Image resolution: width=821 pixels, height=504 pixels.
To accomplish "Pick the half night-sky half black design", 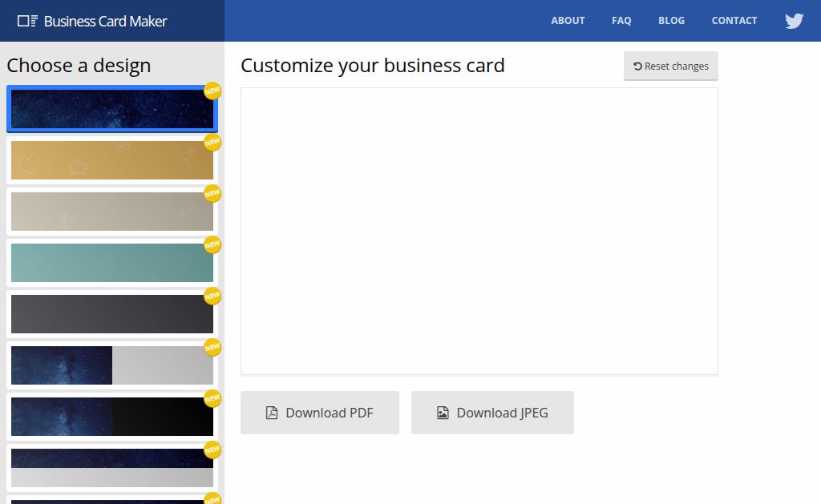I will tap(112, 417).
